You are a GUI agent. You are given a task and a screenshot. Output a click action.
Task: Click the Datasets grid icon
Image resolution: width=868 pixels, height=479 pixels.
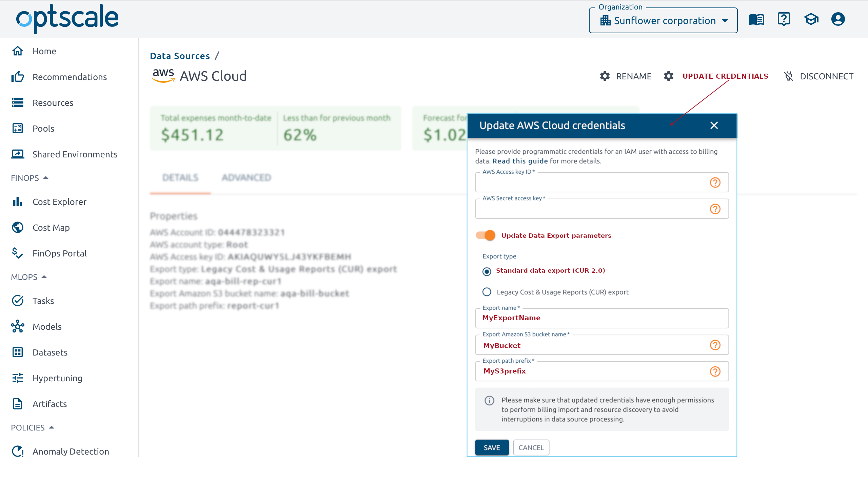pyautogui.click(x=18, y=352)
